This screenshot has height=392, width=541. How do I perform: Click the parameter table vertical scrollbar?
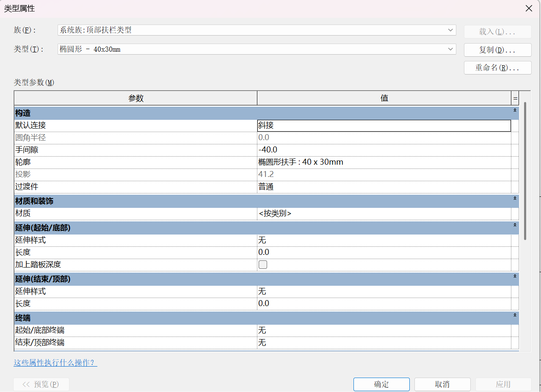525,171
